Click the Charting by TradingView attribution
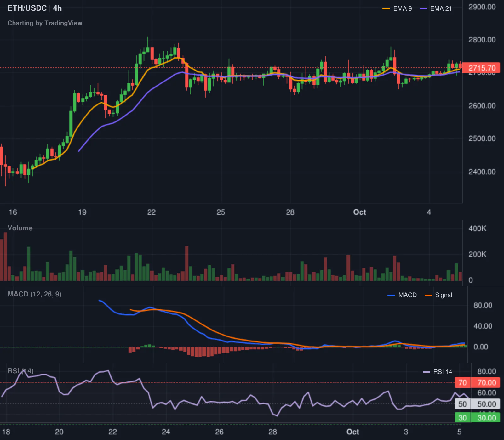504x440 pixels. tap(45, 23)
